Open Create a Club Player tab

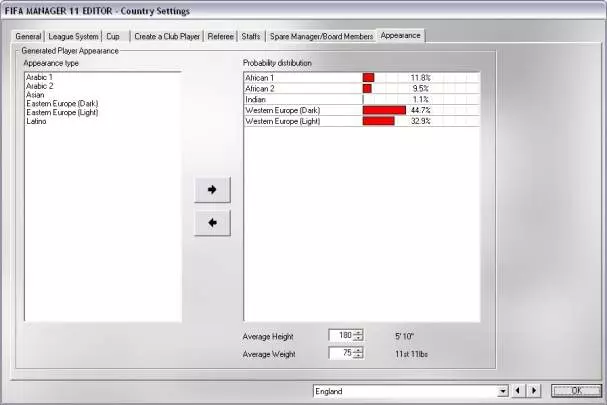[x=167, y=36]
